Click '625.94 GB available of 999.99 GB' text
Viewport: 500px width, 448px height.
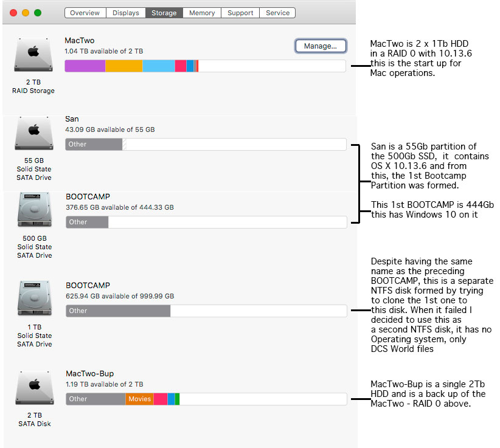coord(120,296)
